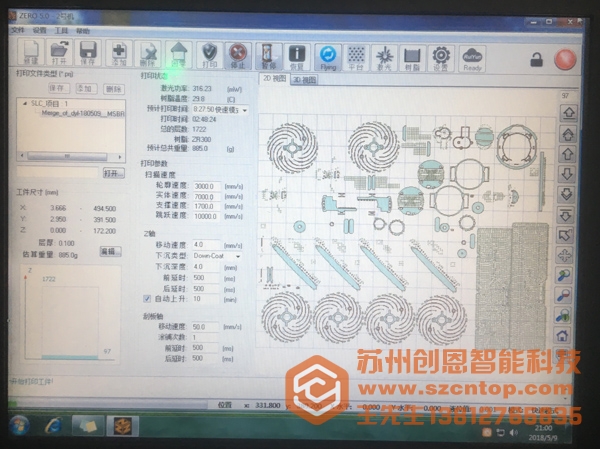Click the 暂停 (Pause) hourglass icon
This screenshot has height=449, width=600.
[x=268, y=55]
